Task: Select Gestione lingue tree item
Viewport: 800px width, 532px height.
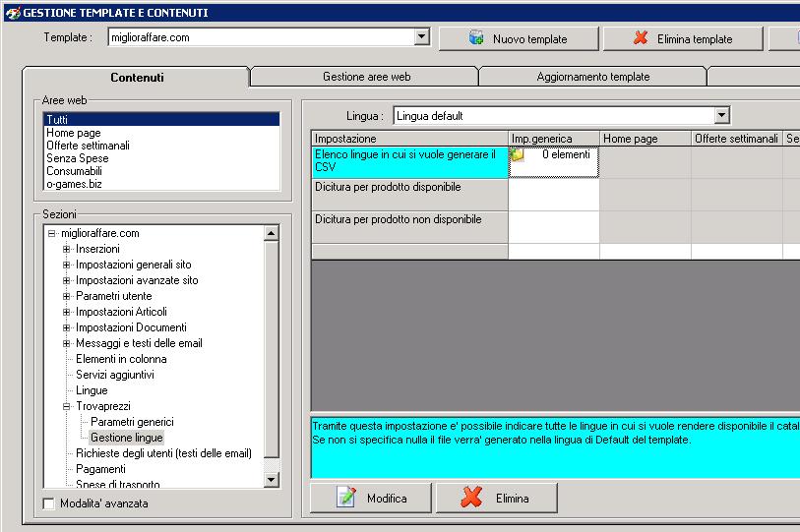Action: pos(127,438)
